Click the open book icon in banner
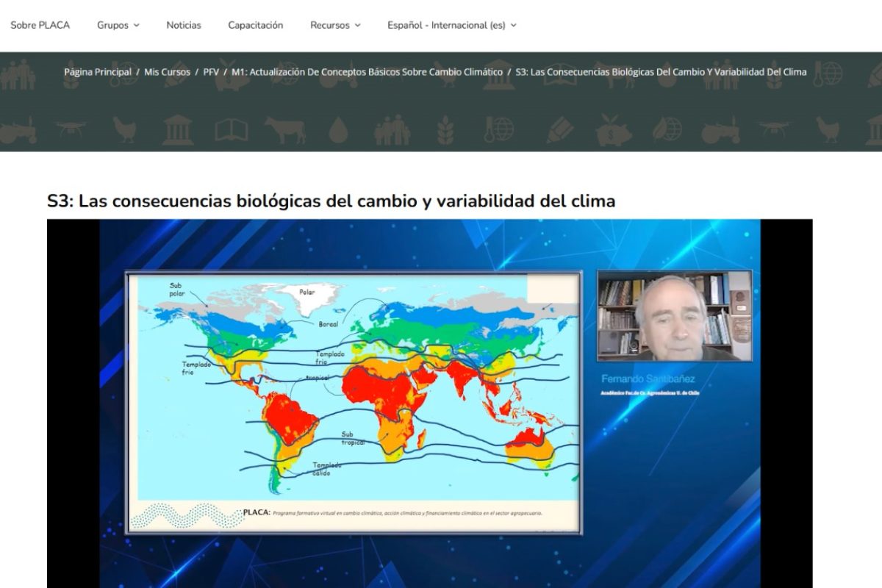The height and width of the screenshot is (588, 882). 231,130
